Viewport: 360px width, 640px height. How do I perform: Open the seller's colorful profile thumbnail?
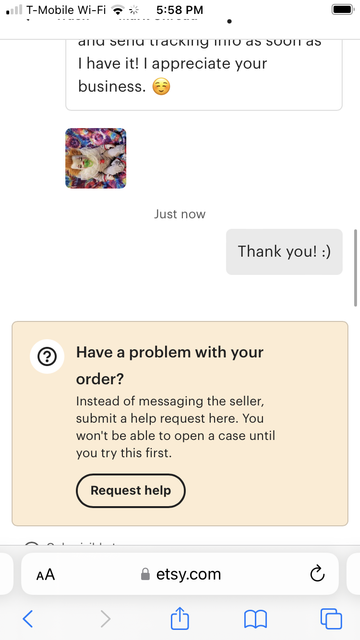click(x=96, y=158)
